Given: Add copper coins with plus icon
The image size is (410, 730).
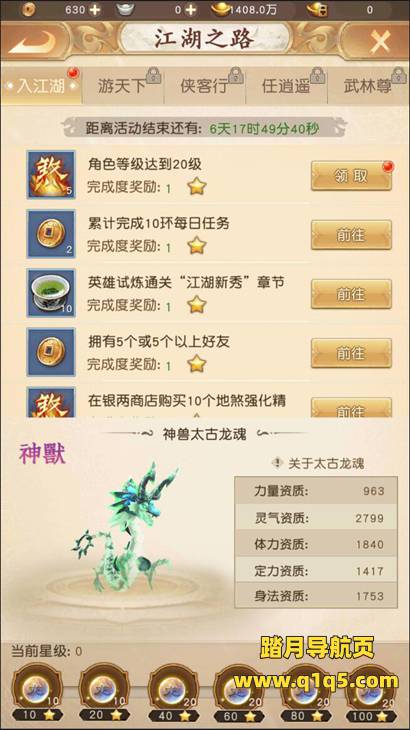Looking at the screenshot, I should pos(95,9).
